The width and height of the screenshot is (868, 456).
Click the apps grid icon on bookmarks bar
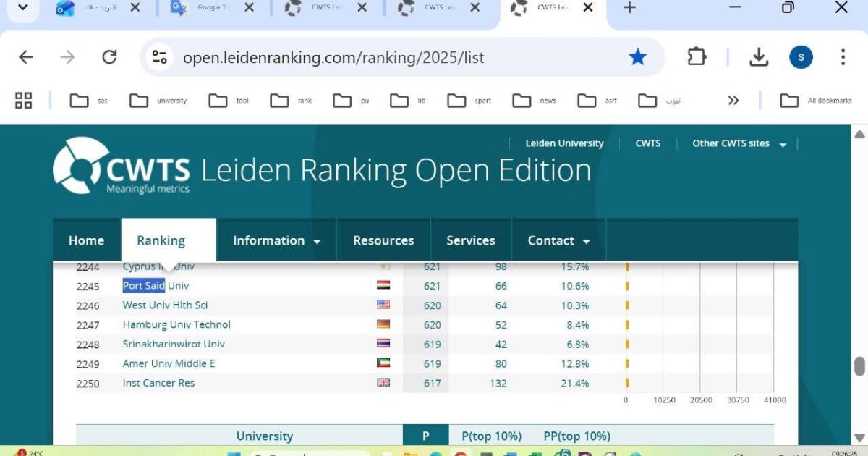(x=23, y=100)
